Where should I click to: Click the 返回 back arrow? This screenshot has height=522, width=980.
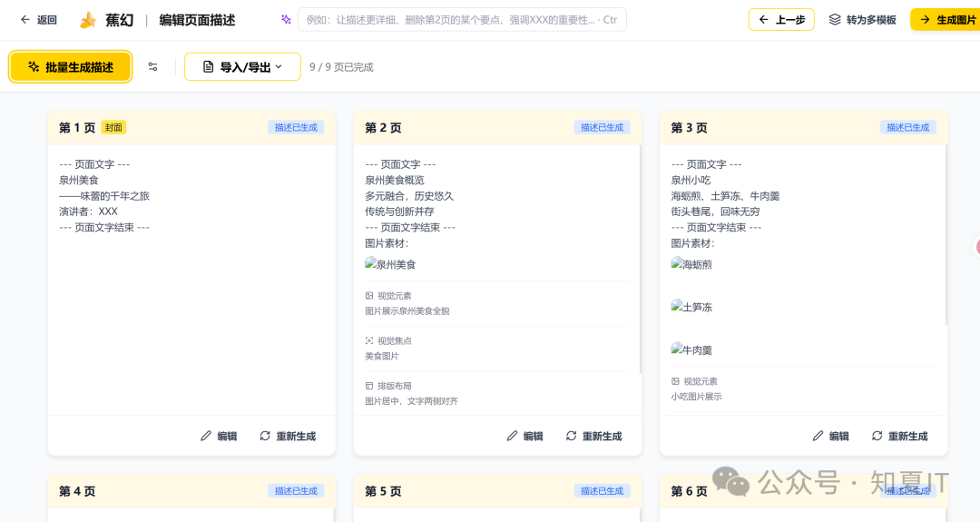tap(25, 20)
